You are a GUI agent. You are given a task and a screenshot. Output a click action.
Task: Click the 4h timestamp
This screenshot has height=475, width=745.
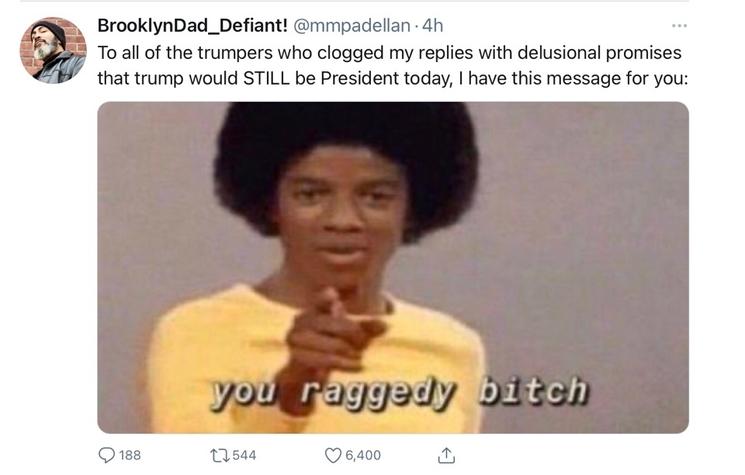[x=432, y=26]
